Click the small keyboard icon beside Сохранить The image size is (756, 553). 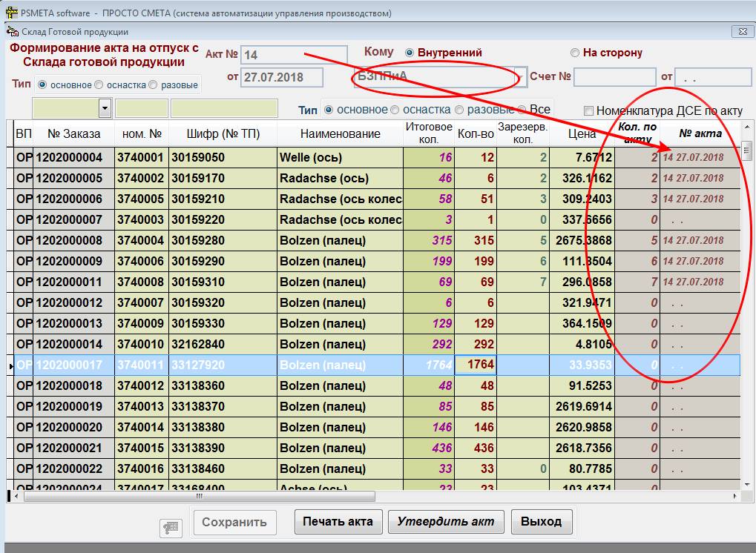click(171, 527)
